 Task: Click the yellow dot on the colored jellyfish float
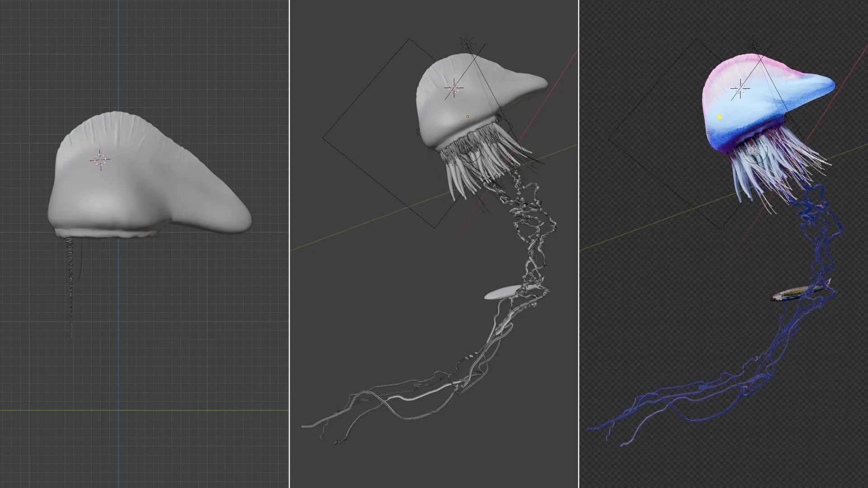719,117
